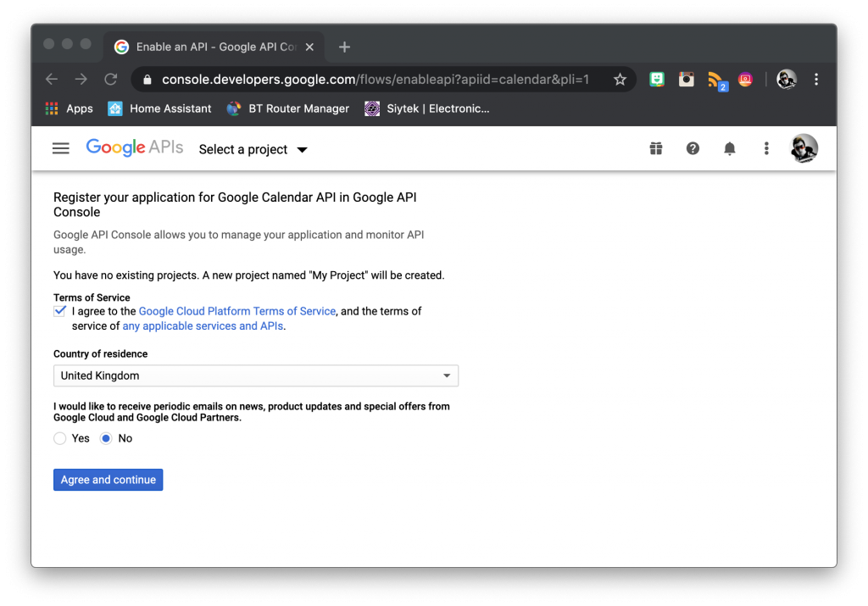Click the browser forward arrow
Screen dimensions: 868x606
click(81, 79)
